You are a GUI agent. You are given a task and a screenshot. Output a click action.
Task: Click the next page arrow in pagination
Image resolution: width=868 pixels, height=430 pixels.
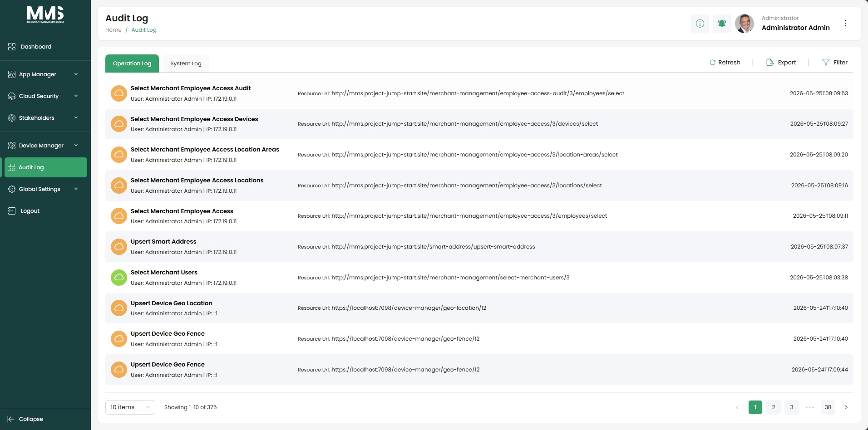[846, 407]
